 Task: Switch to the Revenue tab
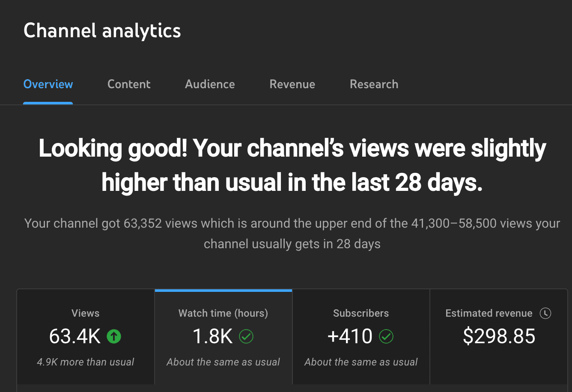tap(292, 84)
